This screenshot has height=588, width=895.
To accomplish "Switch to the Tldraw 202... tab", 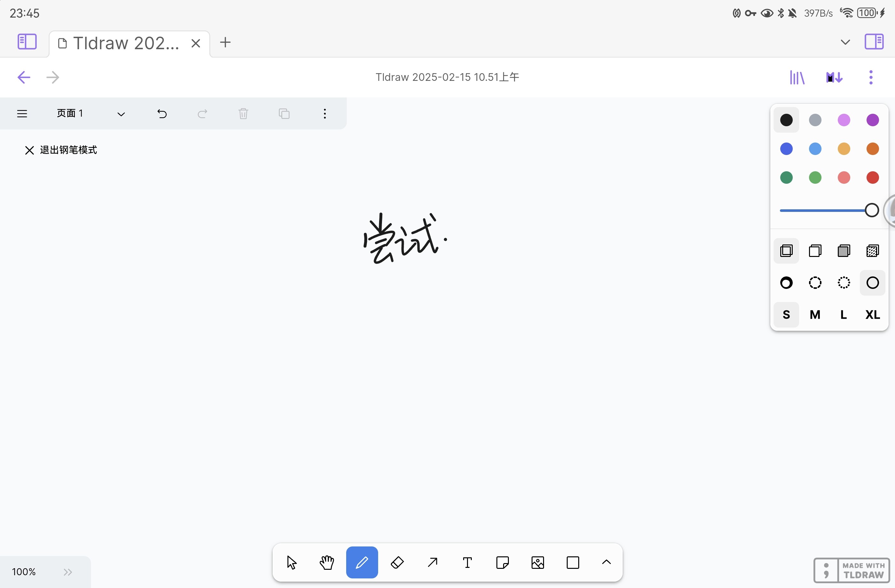I will point(126,43).
